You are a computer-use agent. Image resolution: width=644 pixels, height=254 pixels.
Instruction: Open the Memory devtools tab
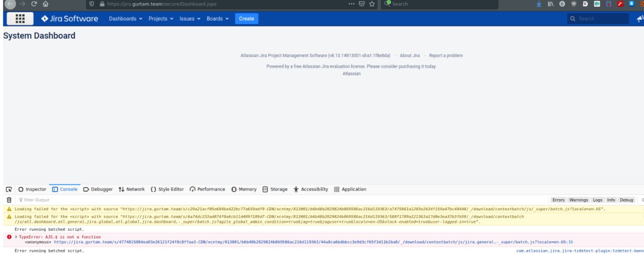click(x=244, y=189)
